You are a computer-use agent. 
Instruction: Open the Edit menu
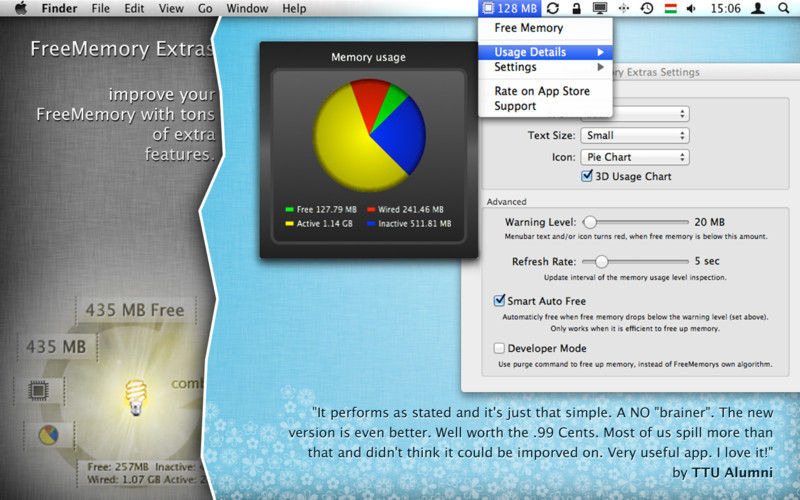134,8
